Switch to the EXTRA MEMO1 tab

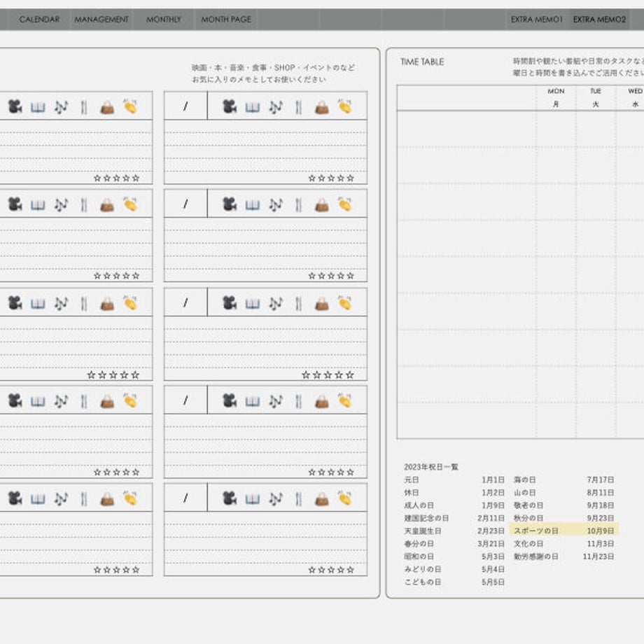click(x=536, y=20)
